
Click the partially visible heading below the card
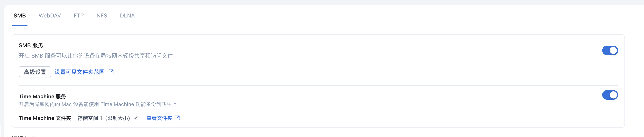pos(23,136)
